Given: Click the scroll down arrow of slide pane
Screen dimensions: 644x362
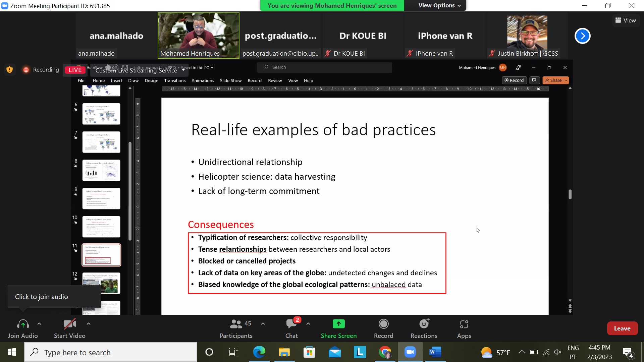Looking at the screenshot, I should coord(570,300).
